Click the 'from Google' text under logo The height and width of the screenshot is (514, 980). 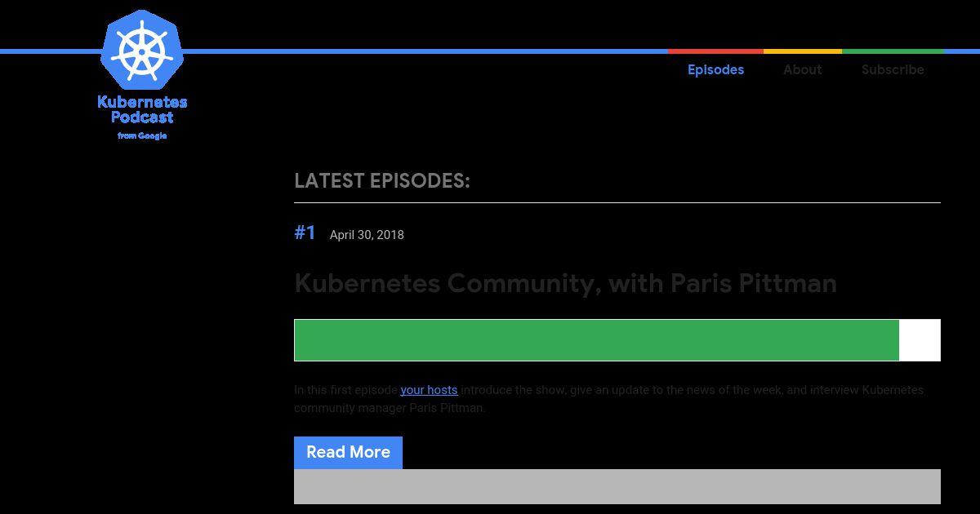pyautogui.click(x=142, y=136)
